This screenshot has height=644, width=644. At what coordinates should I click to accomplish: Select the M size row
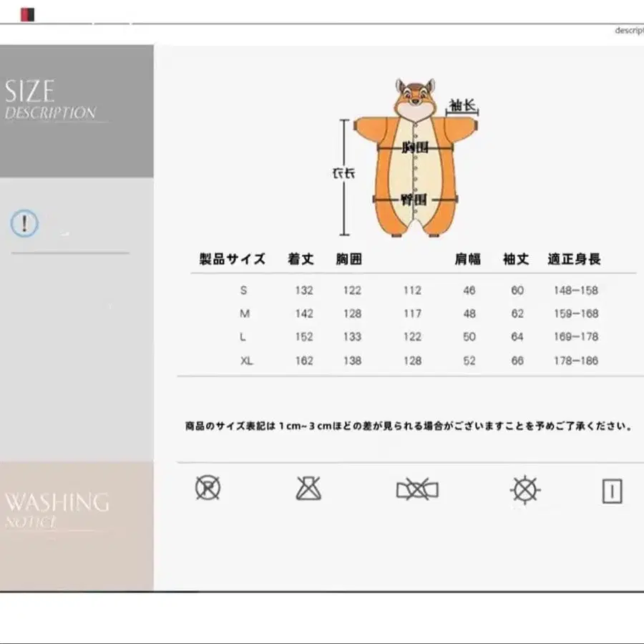tap(244, 313)
